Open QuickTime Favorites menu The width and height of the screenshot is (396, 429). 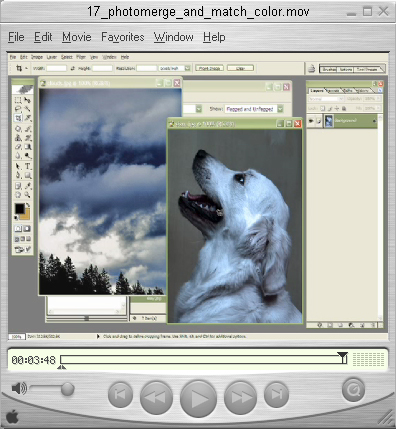pos(123,37)
